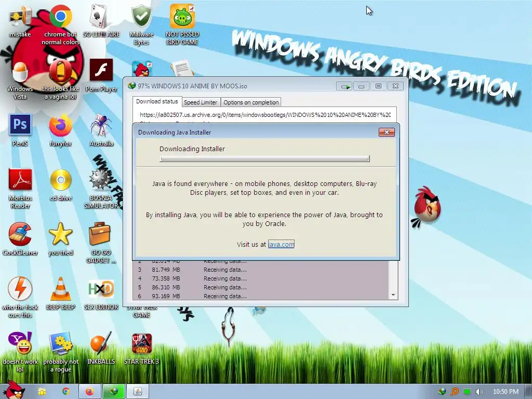Click the volume speaker tray icon
The height and width of the screenshot is (399, 532).
click(x=479, y=392)
